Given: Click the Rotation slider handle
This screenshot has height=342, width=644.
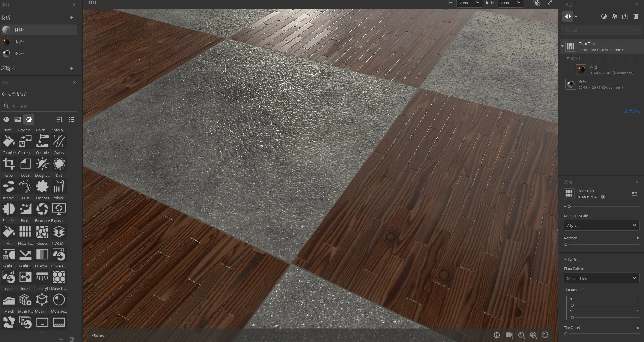Looking at the screenshot, I should click(566, 244).
